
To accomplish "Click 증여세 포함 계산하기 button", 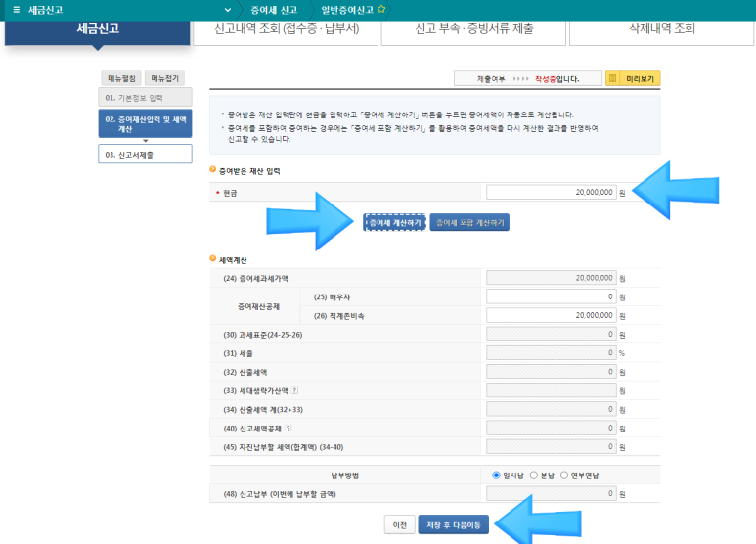I will tap(469, 222).
